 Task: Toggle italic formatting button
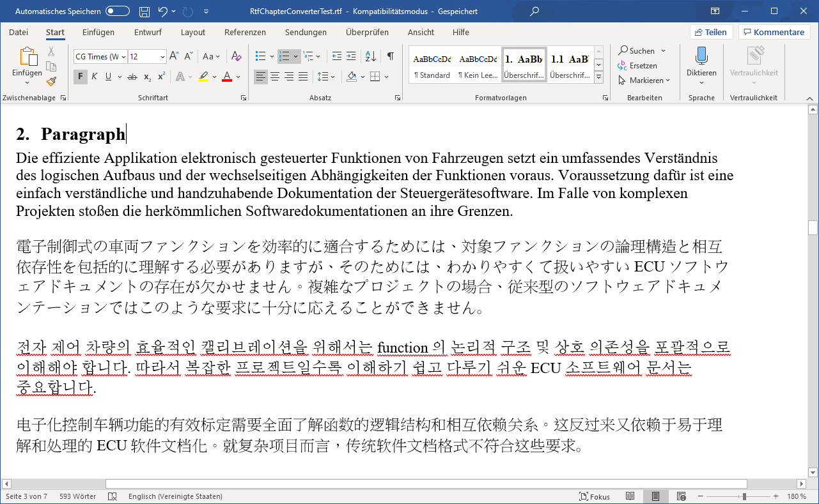[x=94, y=77]
